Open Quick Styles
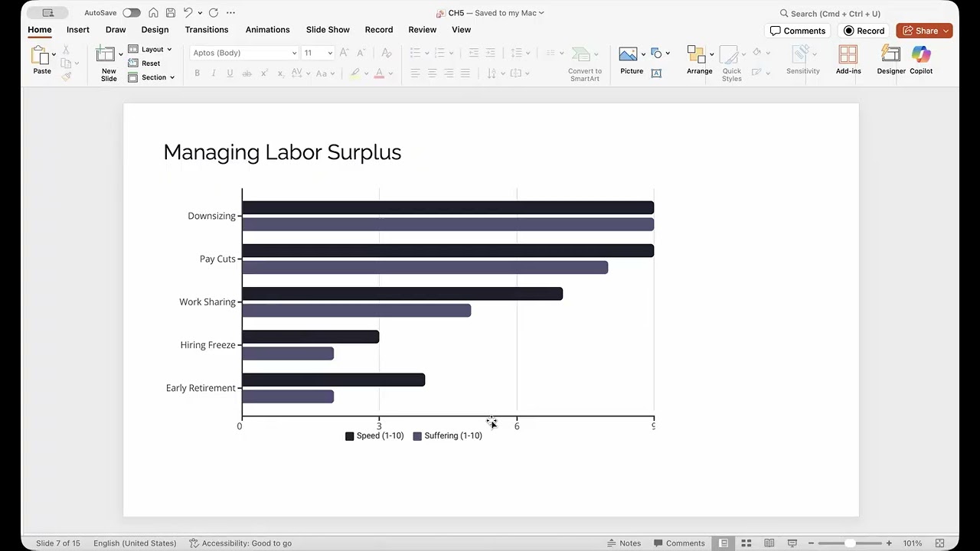The width and height of the screenshot is (980, 551). (x=731, y=64)
